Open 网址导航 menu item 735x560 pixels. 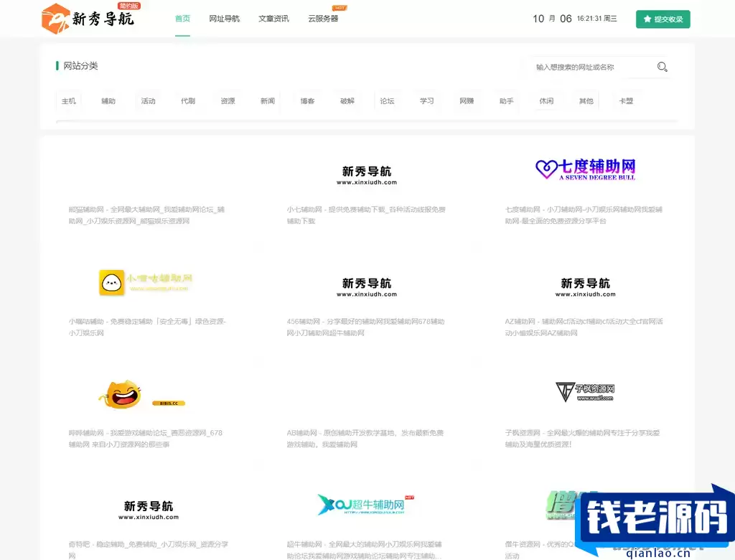[x=224, y=19]
